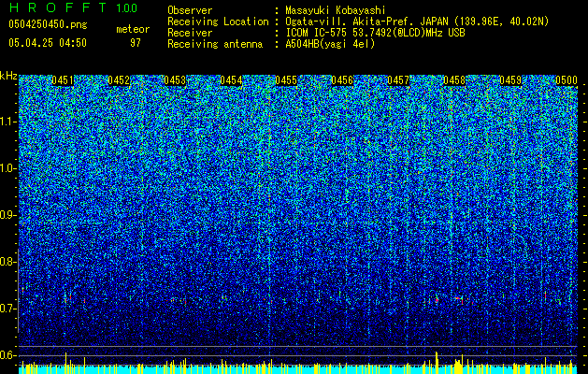This screenshot has height=374, width=588.
Task: Click the antenna text A504HB(yagi 4el)
Action: (330, 44)
